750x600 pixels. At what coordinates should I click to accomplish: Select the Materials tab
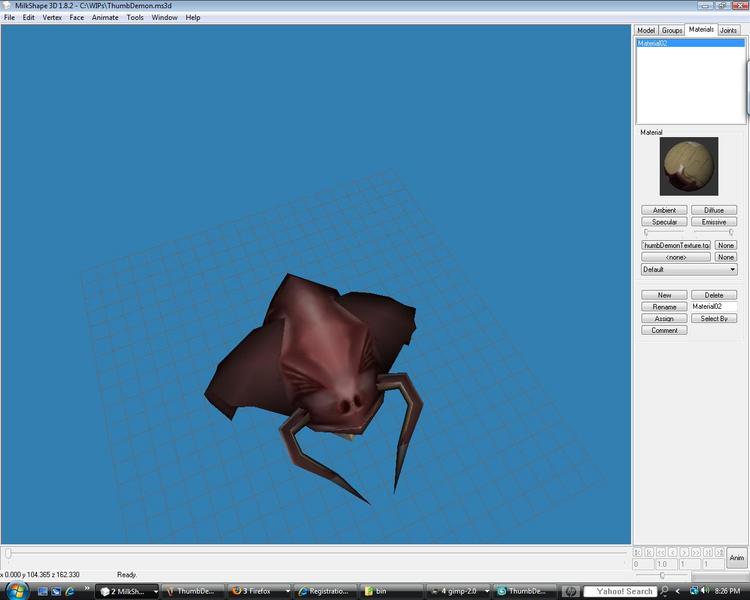tap(701, 29)
